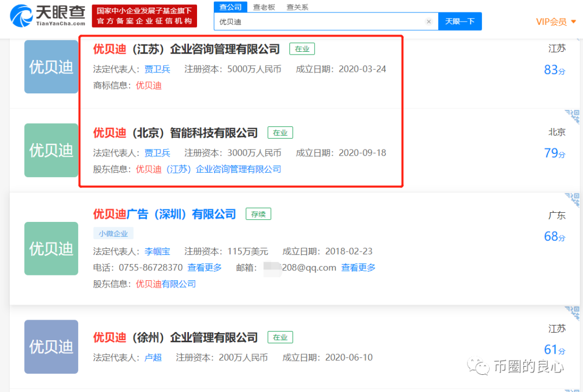
Task: Switch to the 查关系 tab
Action: tap(297, 7)
